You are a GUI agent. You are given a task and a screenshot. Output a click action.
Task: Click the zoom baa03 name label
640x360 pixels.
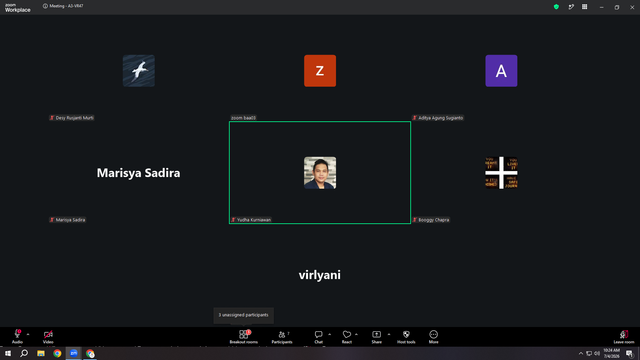click(x=243, y=118)
